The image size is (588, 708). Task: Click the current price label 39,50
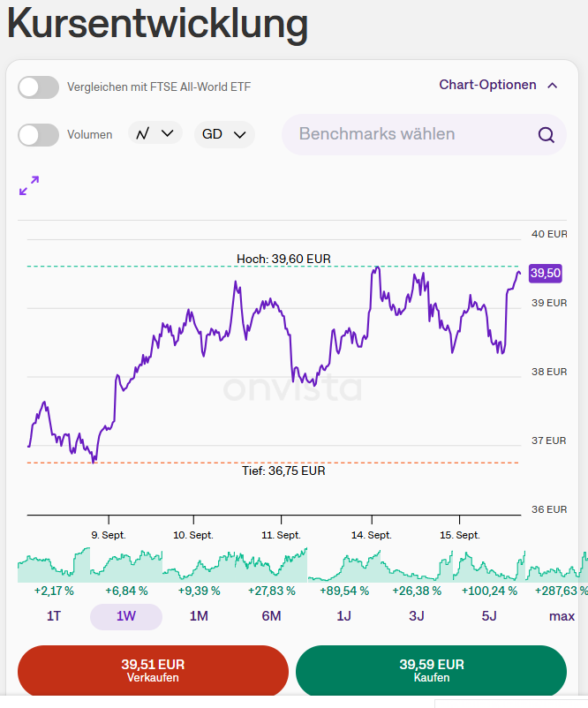tap(545, 273)
